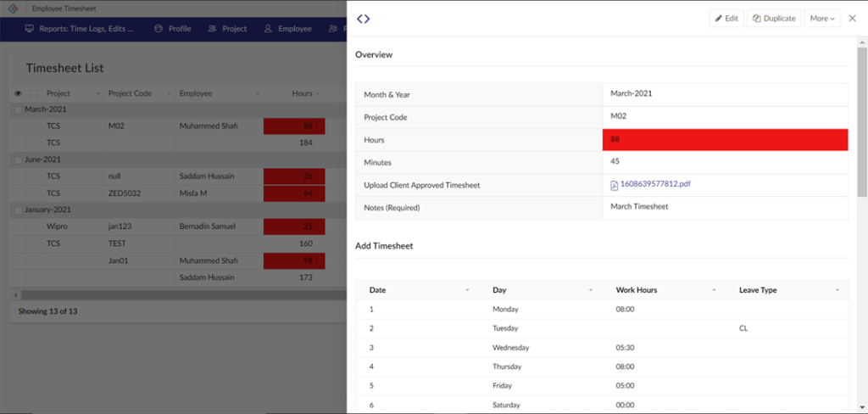
Task: Check the June-2021 group checkbox
Action: [x=19, y=159]
